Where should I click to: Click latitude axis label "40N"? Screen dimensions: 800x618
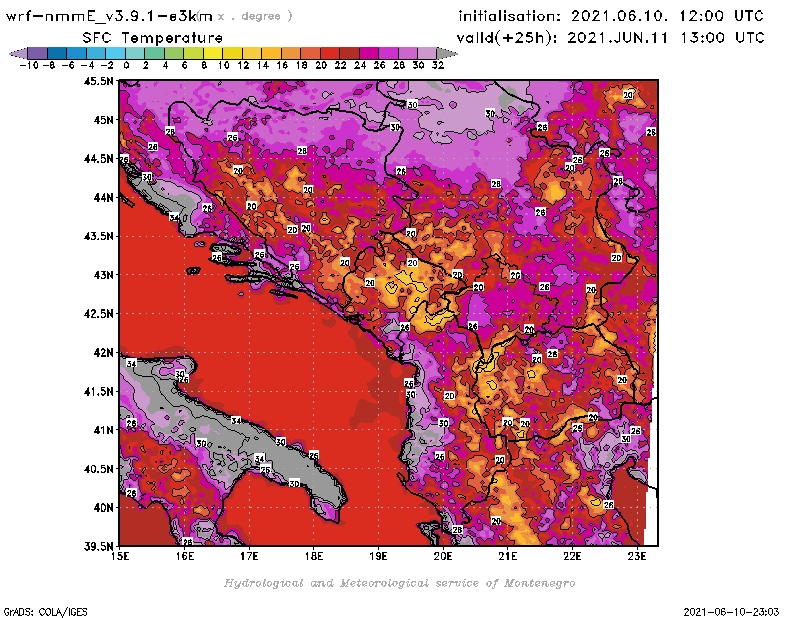click(x=103, y=508)
